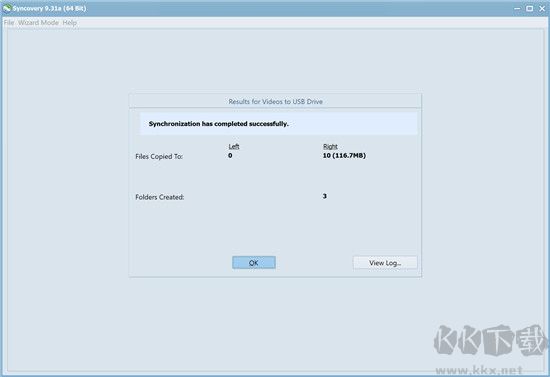Image resolution: width=550 pixels, height=377 pixels.
Task: Click 'Synchronization has completed successfully.' message
Action: (219, 124)
